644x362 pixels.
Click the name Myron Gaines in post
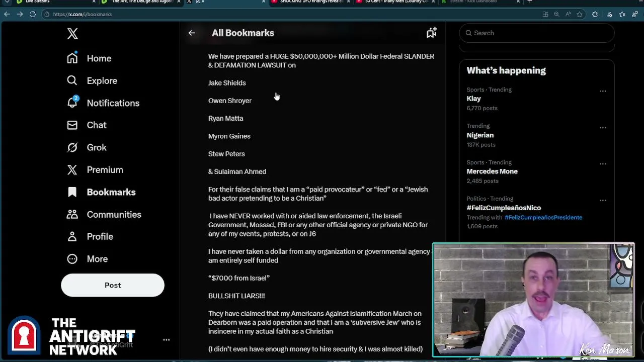[229, 136]
